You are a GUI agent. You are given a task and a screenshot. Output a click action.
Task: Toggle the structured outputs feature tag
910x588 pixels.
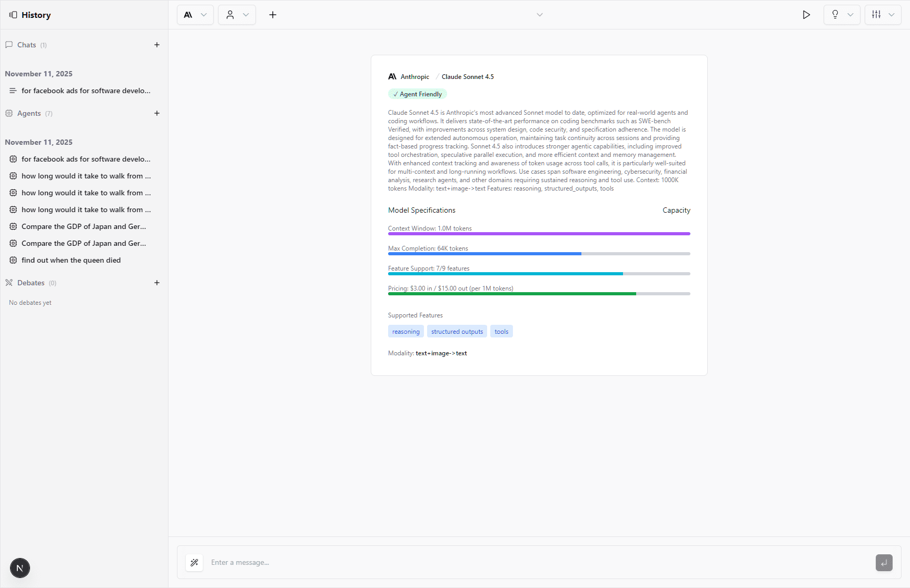(457, 331)
